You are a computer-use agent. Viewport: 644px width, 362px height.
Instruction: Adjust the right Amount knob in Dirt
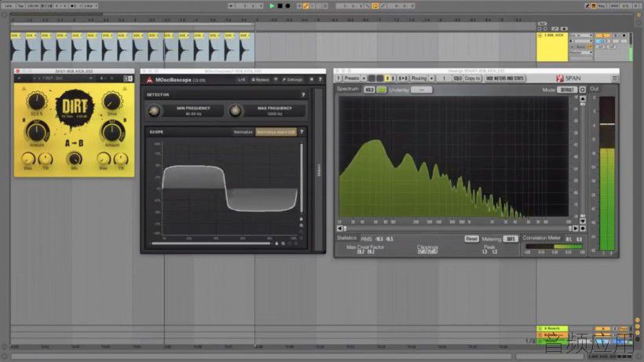(x=112, y=132)
